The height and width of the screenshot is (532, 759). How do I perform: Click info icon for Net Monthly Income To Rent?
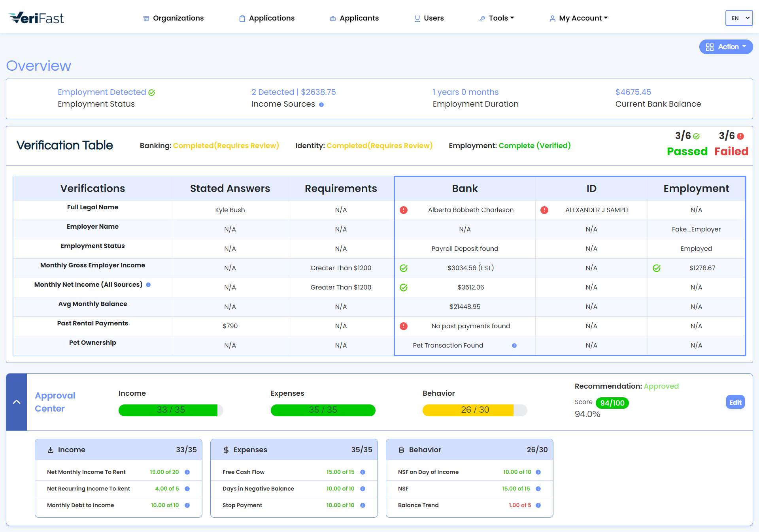point(187,472)
